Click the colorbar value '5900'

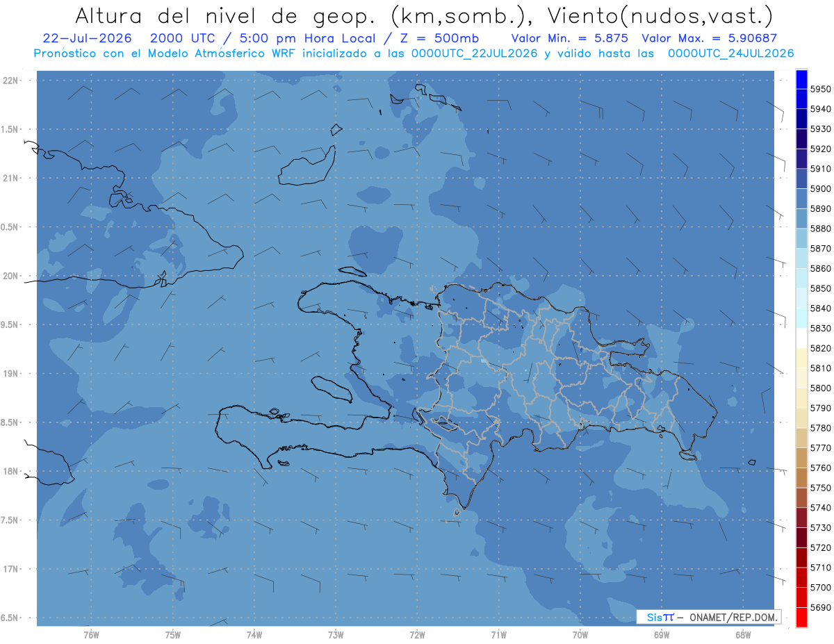click(820, 188)
